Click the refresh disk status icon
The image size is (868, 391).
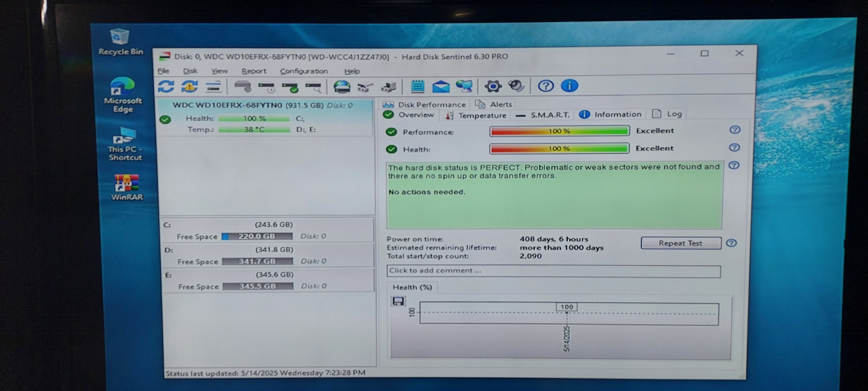[x=166, y=87]
